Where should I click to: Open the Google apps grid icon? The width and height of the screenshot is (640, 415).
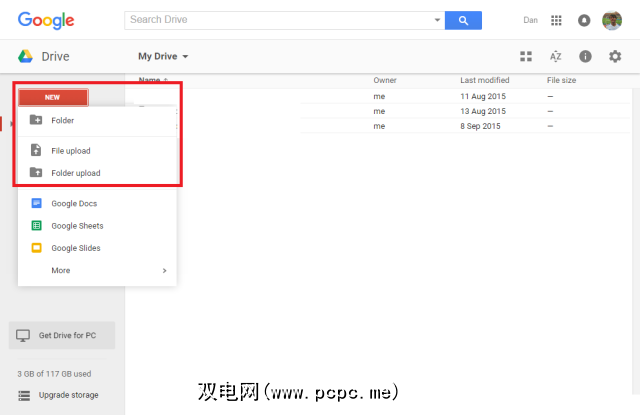556,20
